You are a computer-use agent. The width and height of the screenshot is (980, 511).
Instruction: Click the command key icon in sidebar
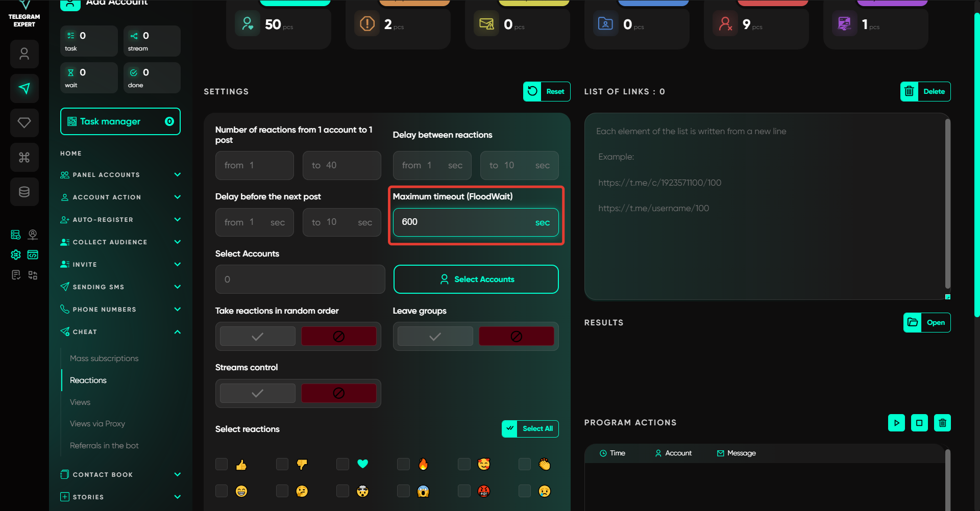pyautogui.click(x=24, y=157)
